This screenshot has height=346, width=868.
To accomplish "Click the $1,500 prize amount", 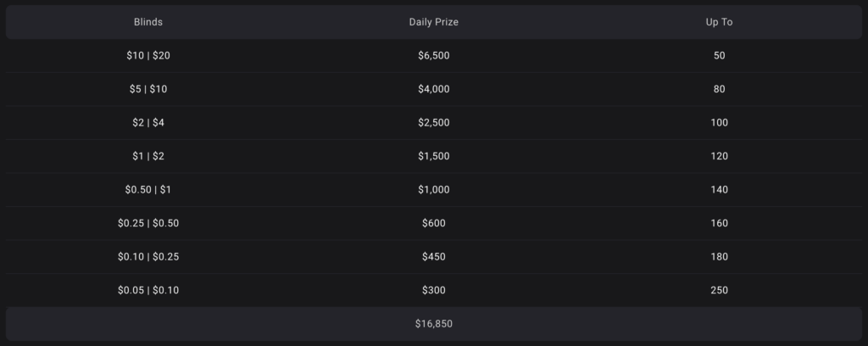I will pos(433,156).
